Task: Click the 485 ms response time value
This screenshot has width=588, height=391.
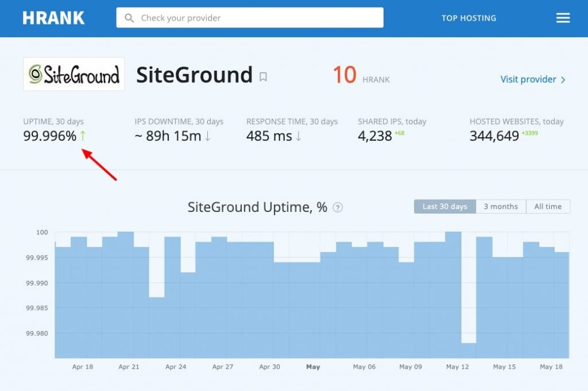Action: point(269,136)
